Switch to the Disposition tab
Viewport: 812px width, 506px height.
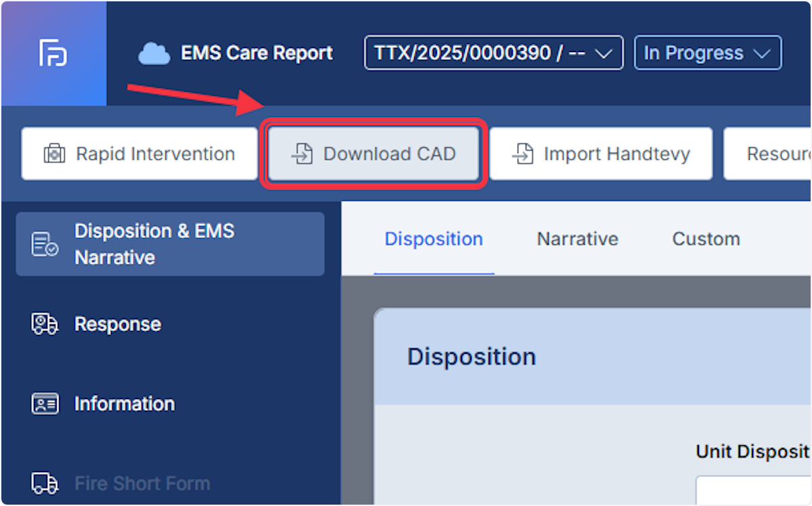(x=434, y=239)
